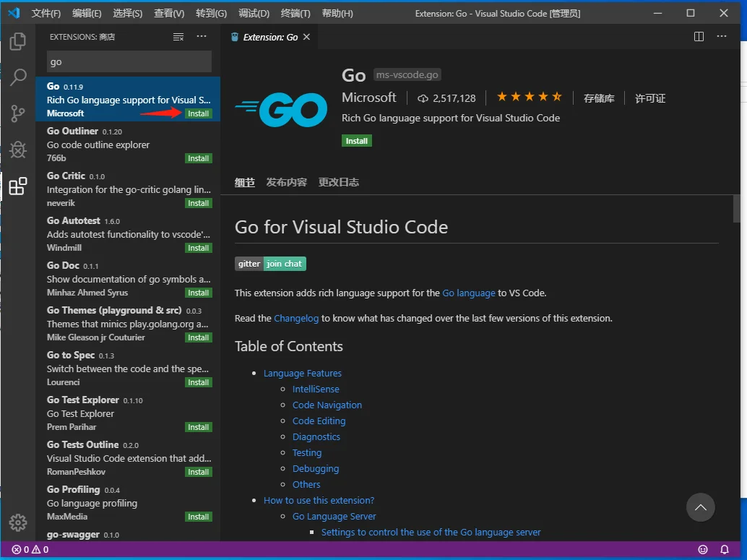
Task: Select the Extension: Go editor tab
Action: pos(270,37)
